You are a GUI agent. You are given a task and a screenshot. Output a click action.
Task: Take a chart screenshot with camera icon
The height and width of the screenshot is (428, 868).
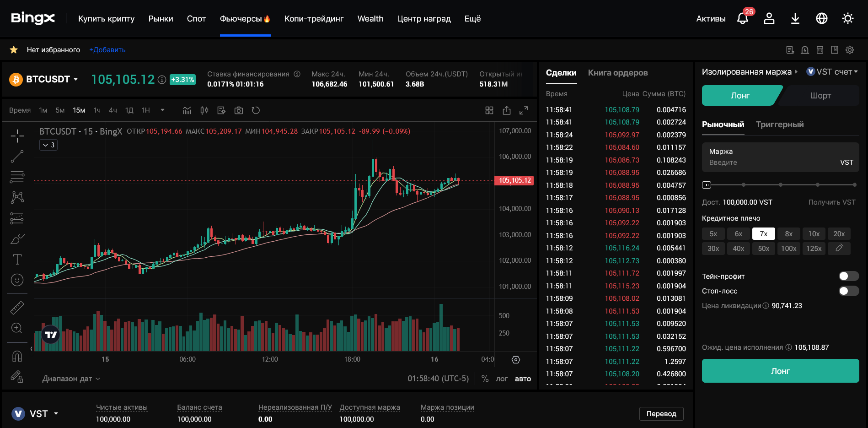click(x=238, y=110)
